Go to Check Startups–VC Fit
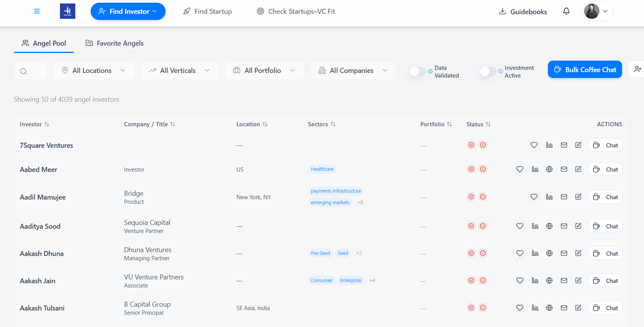The image size is (644, 327). [x=296, y=12]
